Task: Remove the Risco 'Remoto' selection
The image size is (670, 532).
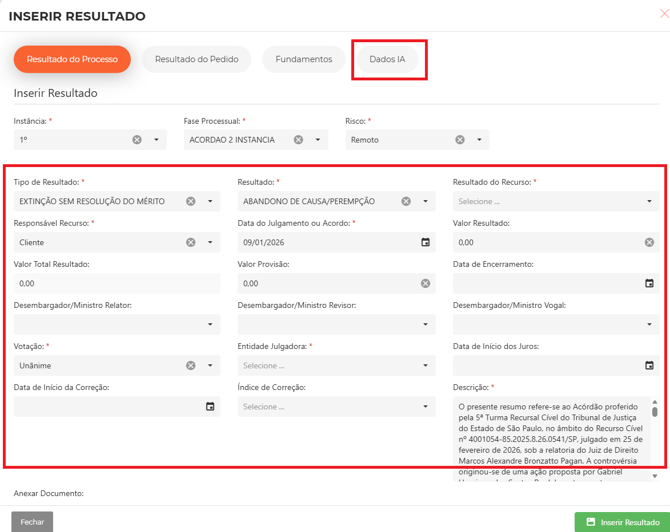Action: 460,140
